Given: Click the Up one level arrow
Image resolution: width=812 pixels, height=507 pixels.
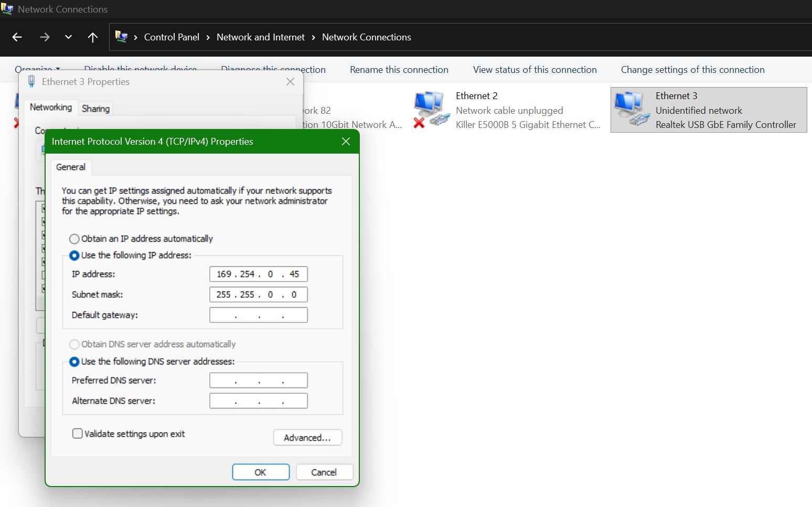Looking at the screenshot, I should pyautogui.click(x=93, y=37).
